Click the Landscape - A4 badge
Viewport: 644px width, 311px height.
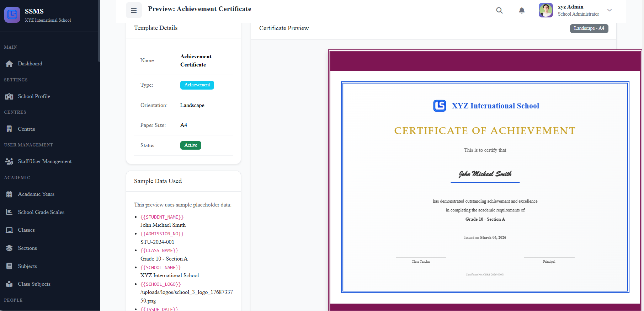click(x=589, y=28)
